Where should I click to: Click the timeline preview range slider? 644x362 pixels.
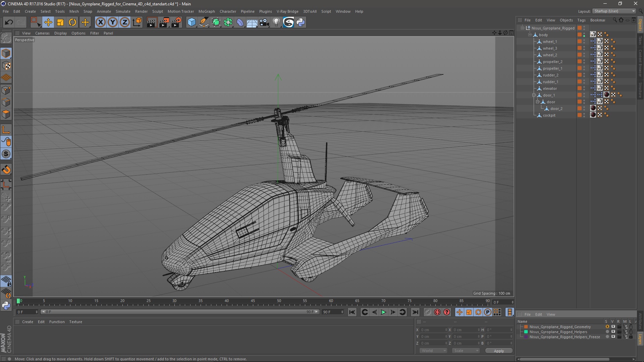pyautogui.click(x=180, y=312)
